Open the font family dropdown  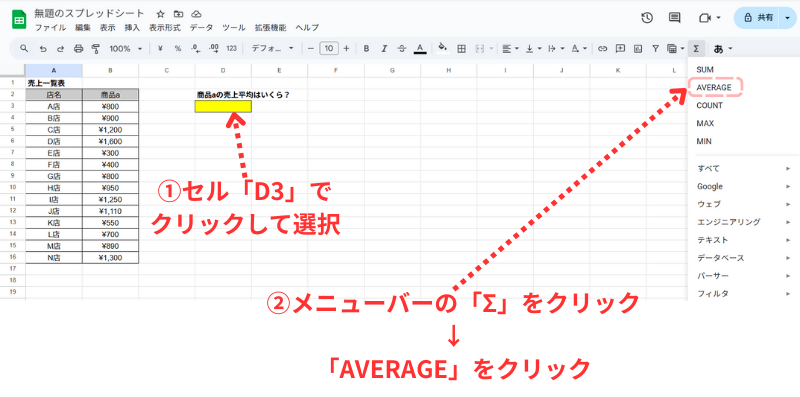pos(272,48)
